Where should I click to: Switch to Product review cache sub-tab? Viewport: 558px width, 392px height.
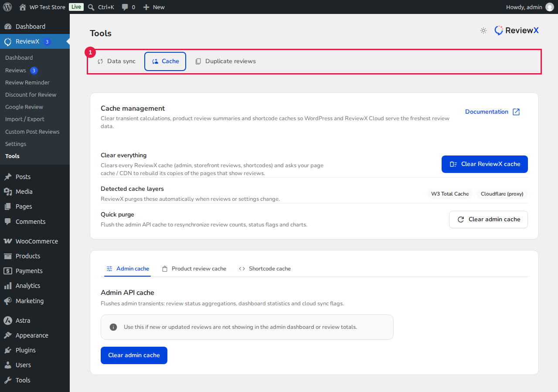coord(194,269)
